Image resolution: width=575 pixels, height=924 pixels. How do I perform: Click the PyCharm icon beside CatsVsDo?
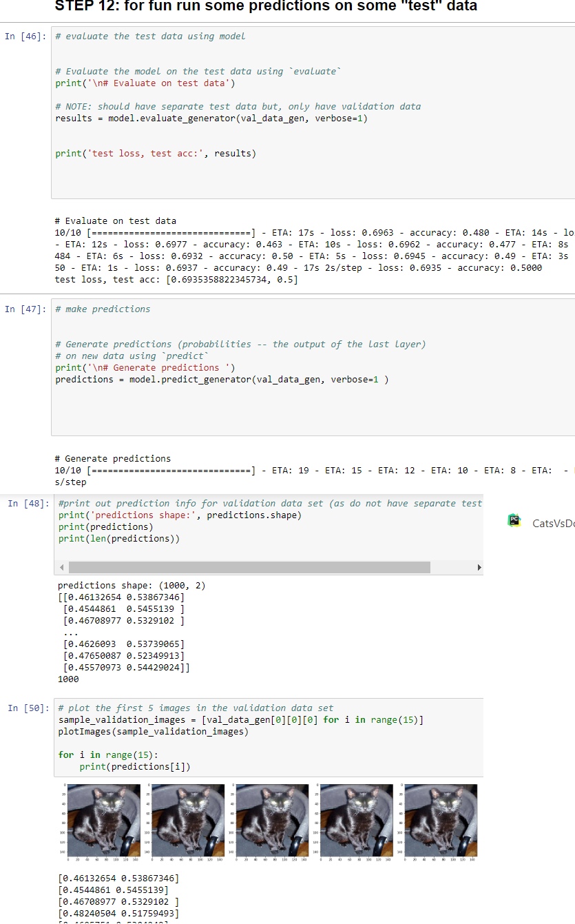(x=513, y=521)
